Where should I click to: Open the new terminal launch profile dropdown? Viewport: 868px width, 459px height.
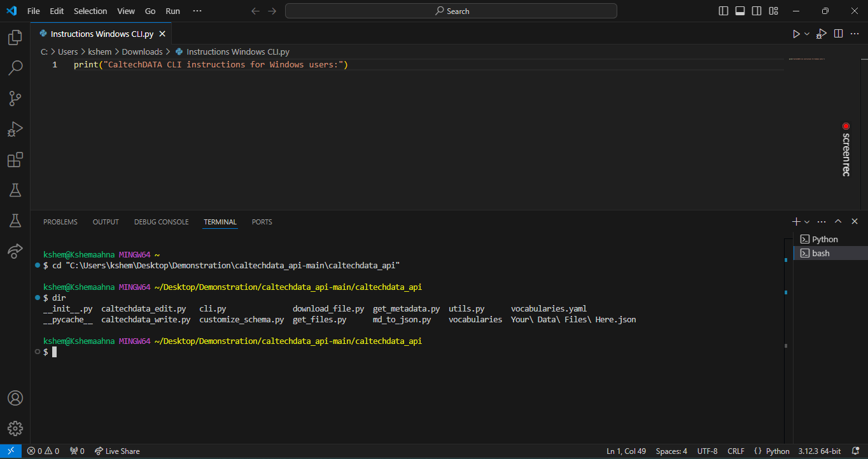(x=807, y=221)
